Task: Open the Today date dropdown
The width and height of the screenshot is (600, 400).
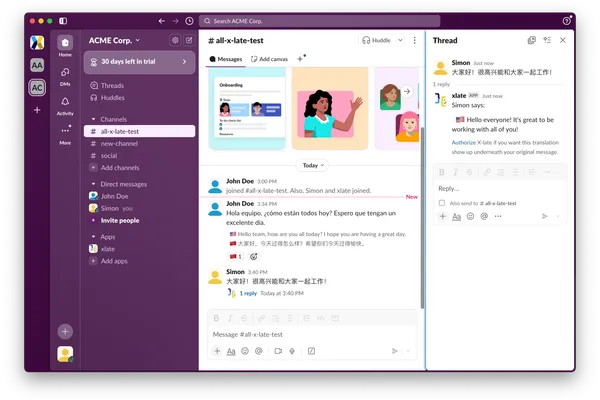Action: pos(313,165)
